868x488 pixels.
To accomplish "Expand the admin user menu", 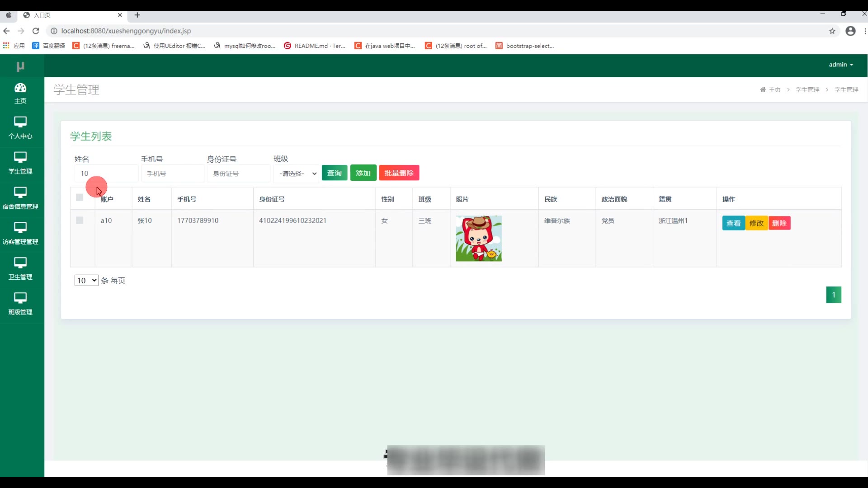I will click(x=840, y=65).
